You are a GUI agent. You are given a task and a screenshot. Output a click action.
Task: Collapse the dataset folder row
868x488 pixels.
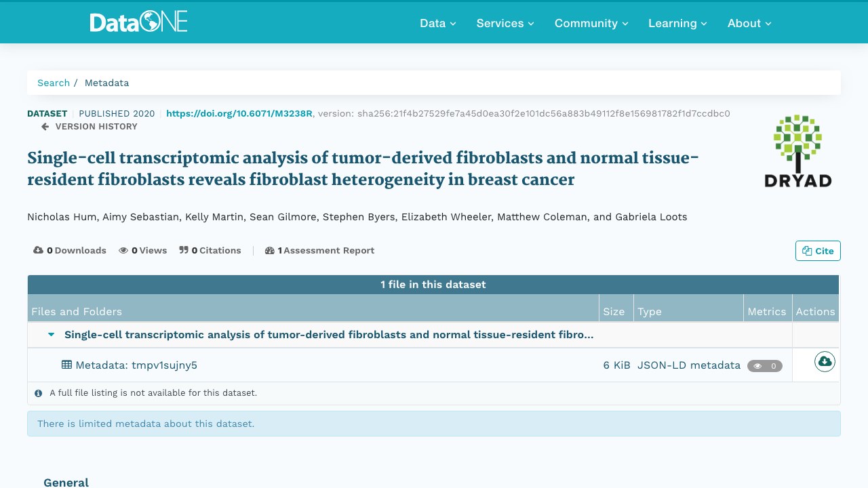point(51,334)
